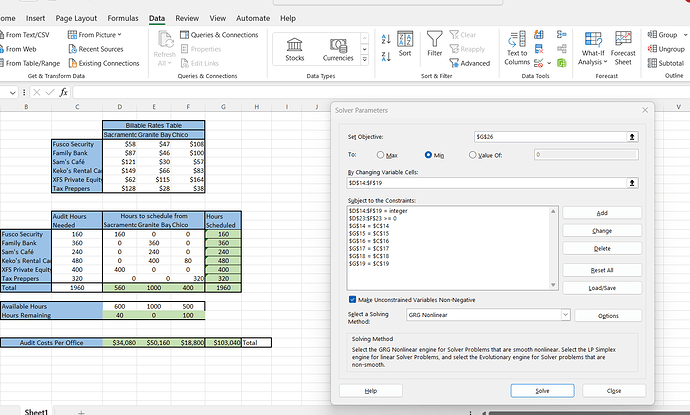Image resolution: width=690 pixels, height=415 pixels.
Task: Select the Min radio option
Action: 428,155
